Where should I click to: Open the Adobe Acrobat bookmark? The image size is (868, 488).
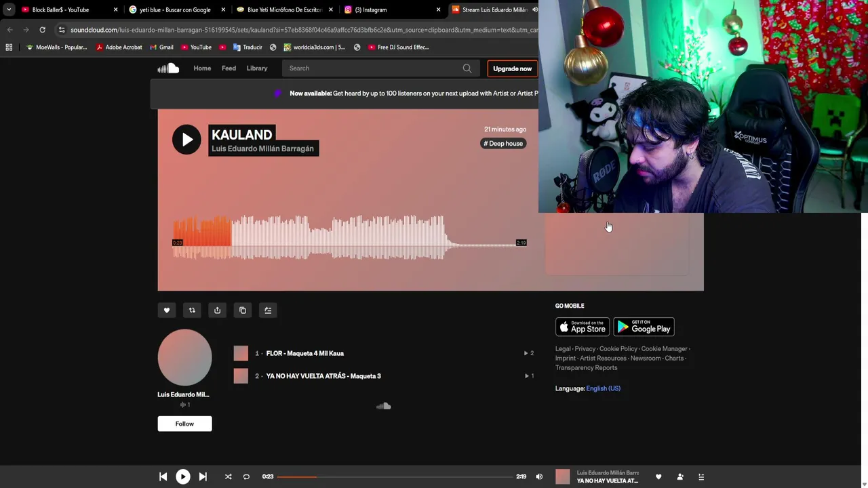click(119, 47)
